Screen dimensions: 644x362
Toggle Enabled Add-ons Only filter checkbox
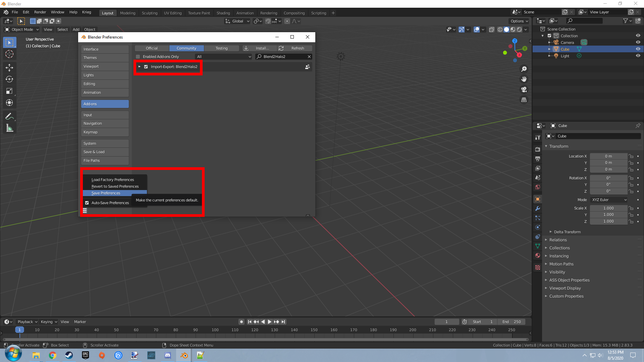coord(138,56)
